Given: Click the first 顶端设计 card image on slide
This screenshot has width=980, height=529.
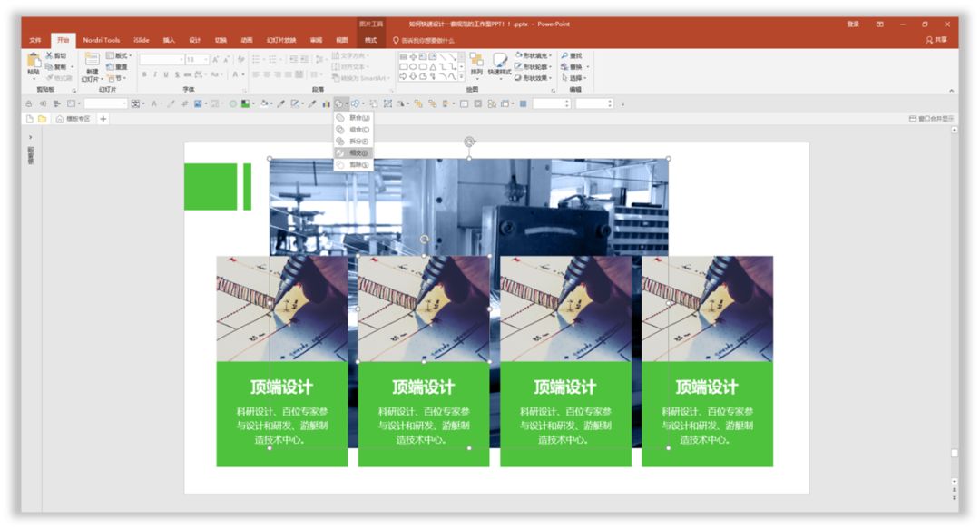Looking at the screenshot, I should (282, 309).
